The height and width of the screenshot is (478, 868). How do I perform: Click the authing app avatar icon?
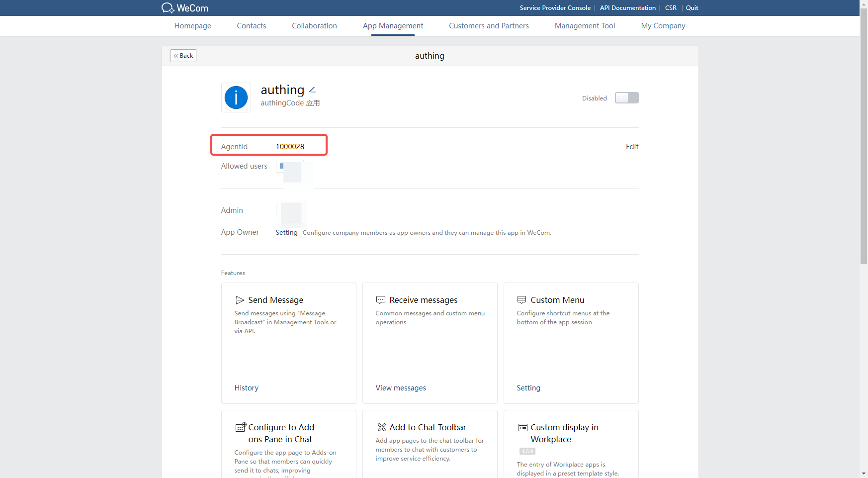point(236,97)
